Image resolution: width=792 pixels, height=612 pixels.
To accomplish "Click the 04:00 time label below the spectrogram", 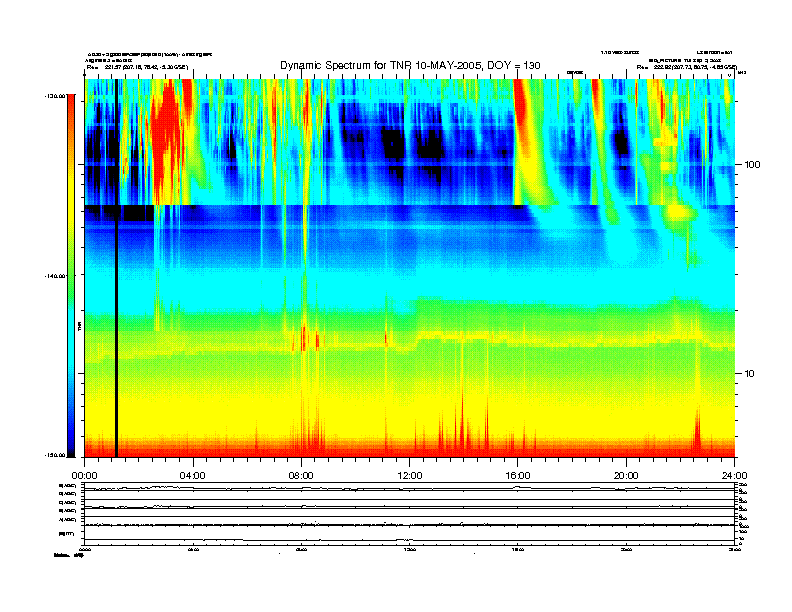I will pos(193,476).
